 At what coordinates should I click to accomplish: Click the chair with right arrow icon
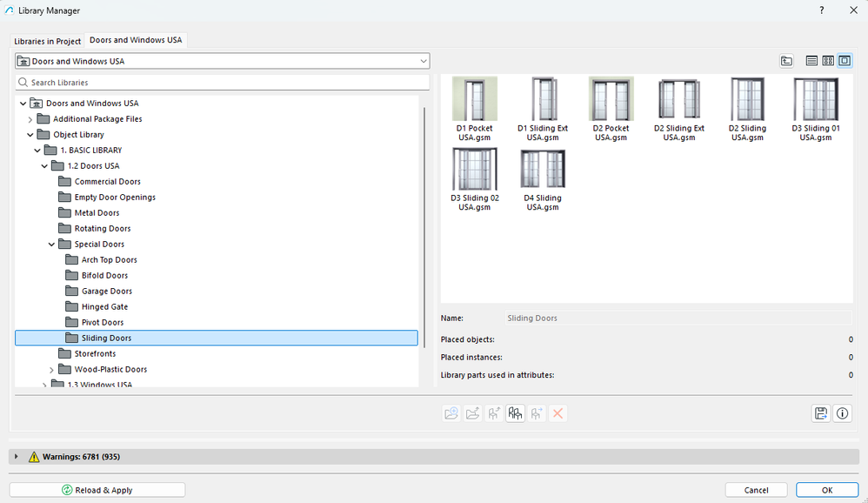[x=537, y=413]
